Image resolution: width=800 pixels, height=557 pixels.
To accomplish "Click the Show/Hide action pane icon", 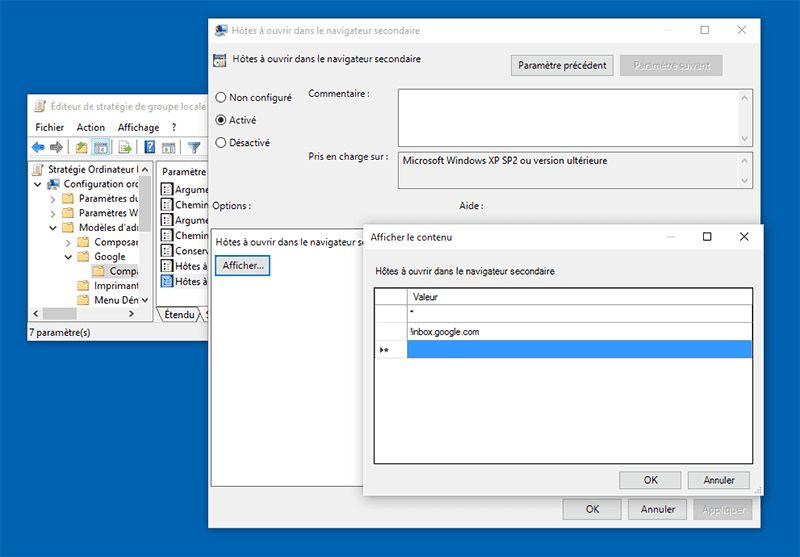I will [168, 147].
